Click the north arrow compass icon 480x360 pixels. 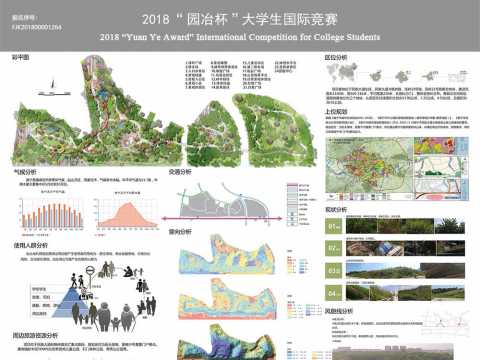pos(53,83)
